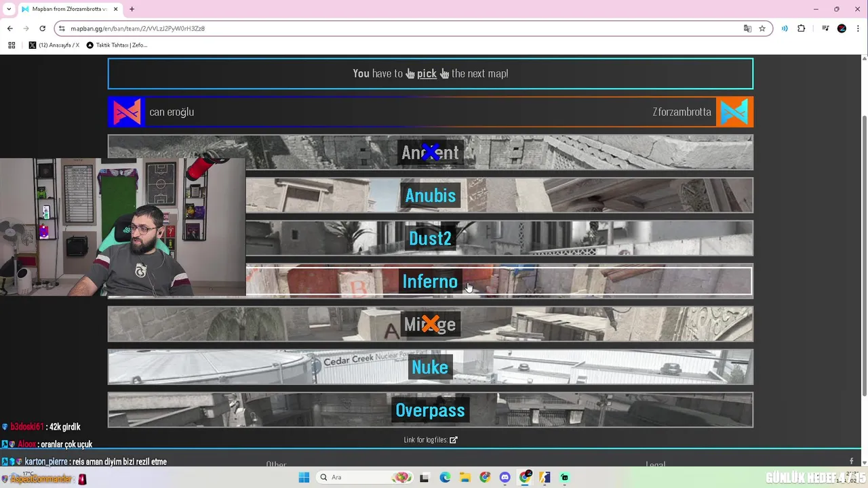Close the Mapban browser tab
The height and width of the screenshot is (488, 868).
(x=115, y=9)
